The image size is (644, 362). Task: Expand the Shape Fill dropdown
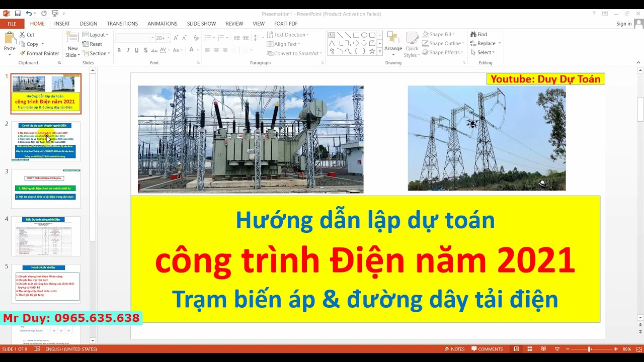(439, 34)
